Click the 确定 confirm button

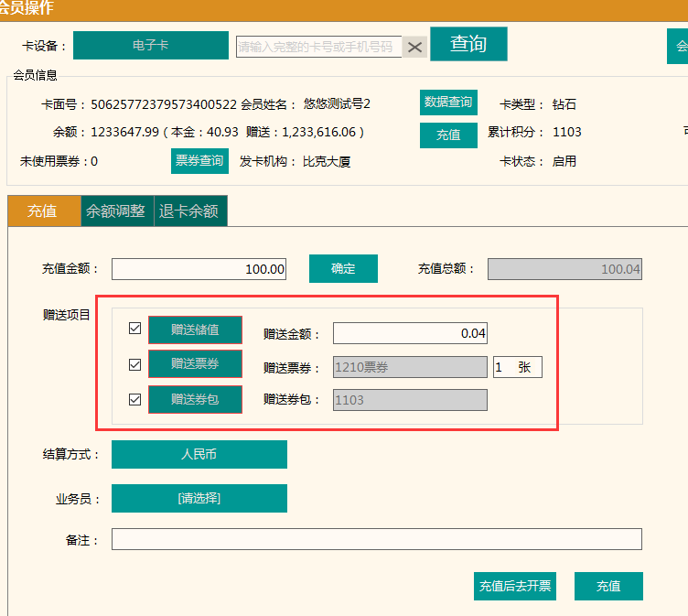point(343,269)
